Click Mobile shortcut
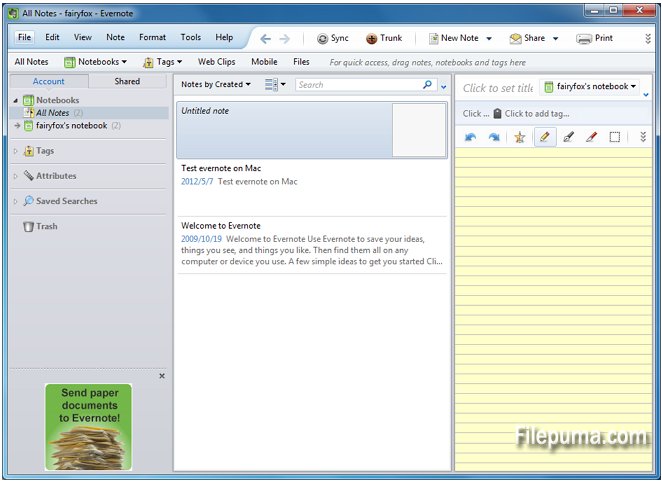662x481 pixels. point(264,62)
